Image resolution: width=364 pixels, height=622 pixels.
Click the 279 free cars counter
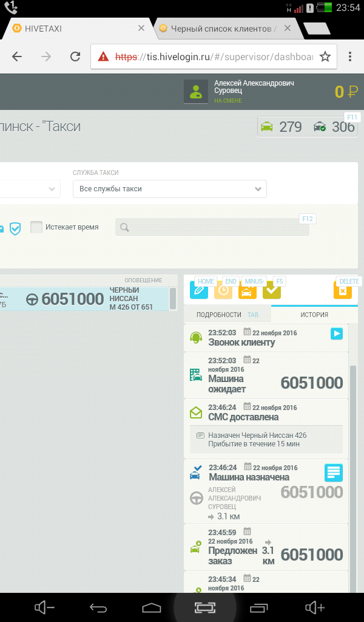pyautogui.click(x=281, y=127)
